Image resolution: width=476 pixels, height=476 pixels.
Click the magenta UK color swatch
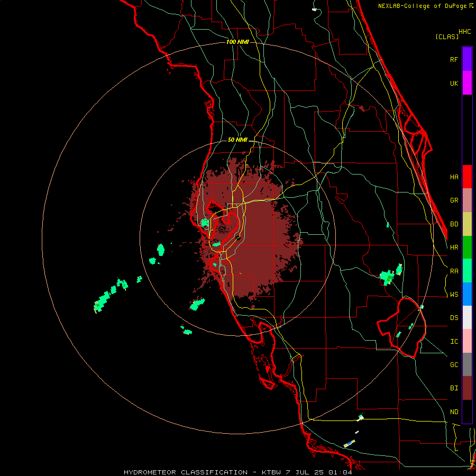click(x=467, y=83)
